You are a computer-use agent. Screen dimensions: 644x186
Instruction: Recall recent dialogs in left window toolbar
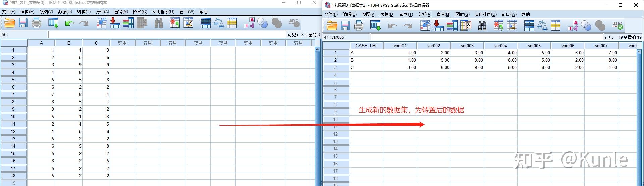click(53, 23)
